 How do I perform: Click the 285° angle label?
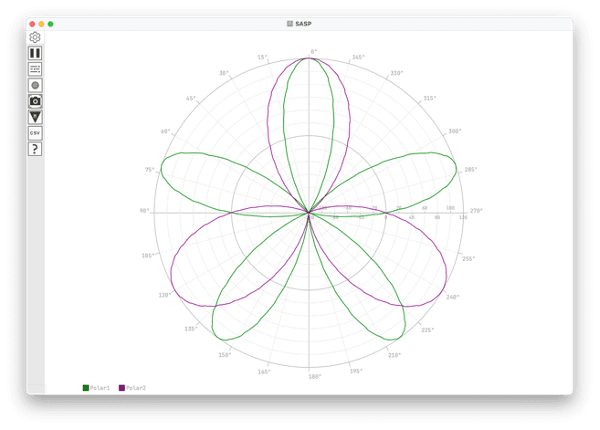[x=471, y=169]
